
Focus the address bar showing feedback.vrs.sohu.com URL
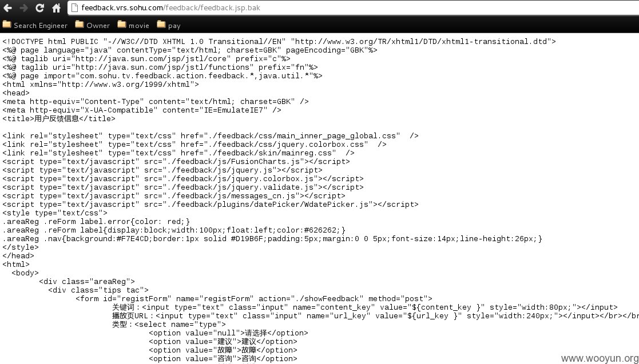coord(353,8)
